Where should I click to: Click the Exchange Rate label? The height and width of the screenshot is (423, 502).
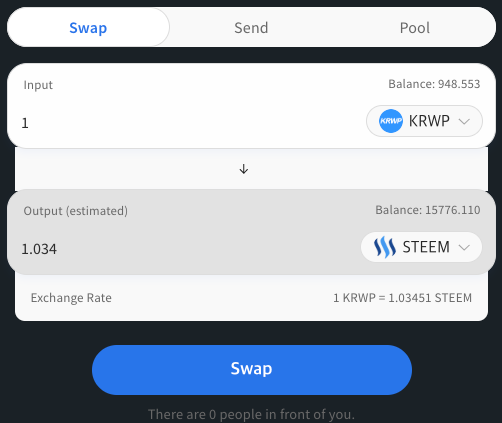tap(71, 298)
